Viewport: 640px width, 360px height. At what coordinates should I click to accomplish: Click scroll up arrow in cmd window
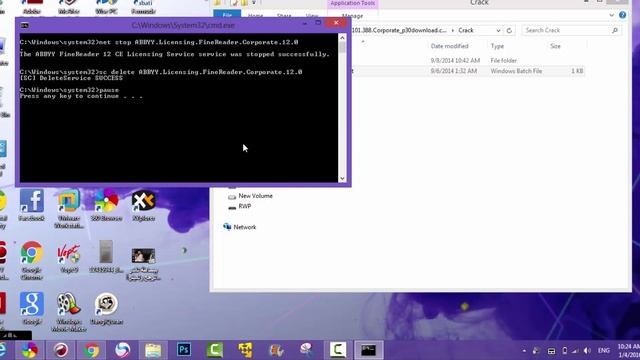[342, 38]
